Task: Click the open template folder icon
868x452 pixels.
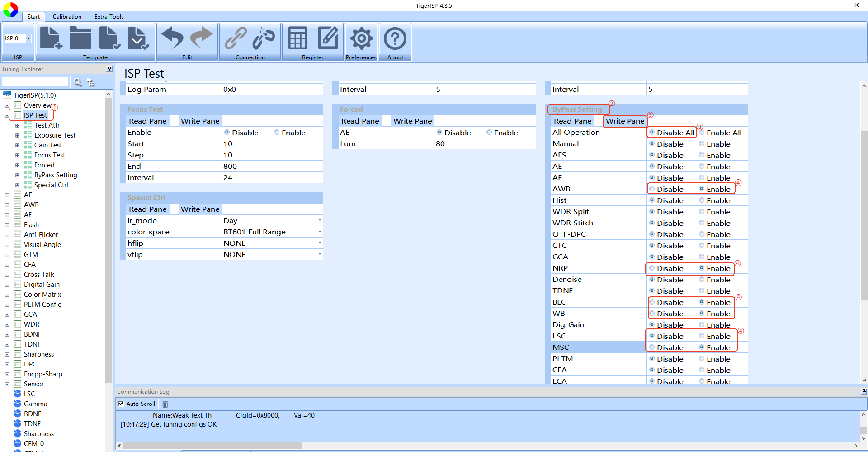Action: point(80,38)
